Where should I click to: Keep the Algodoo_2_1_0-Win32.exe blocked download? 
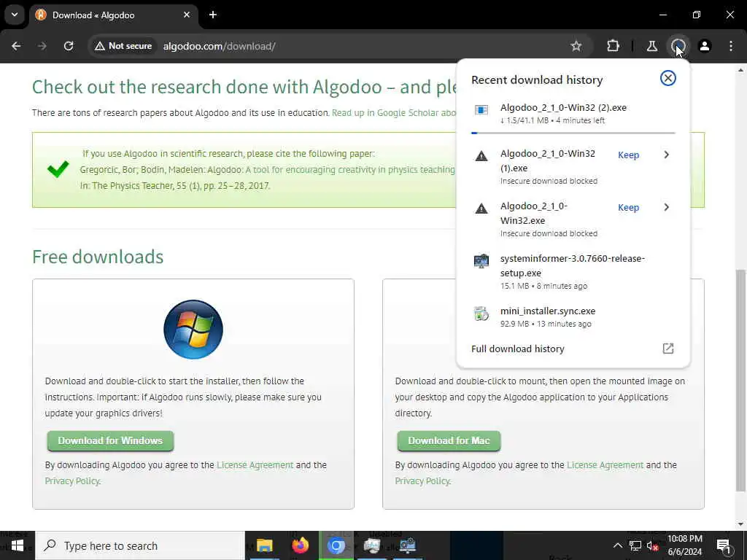point(628,208)
